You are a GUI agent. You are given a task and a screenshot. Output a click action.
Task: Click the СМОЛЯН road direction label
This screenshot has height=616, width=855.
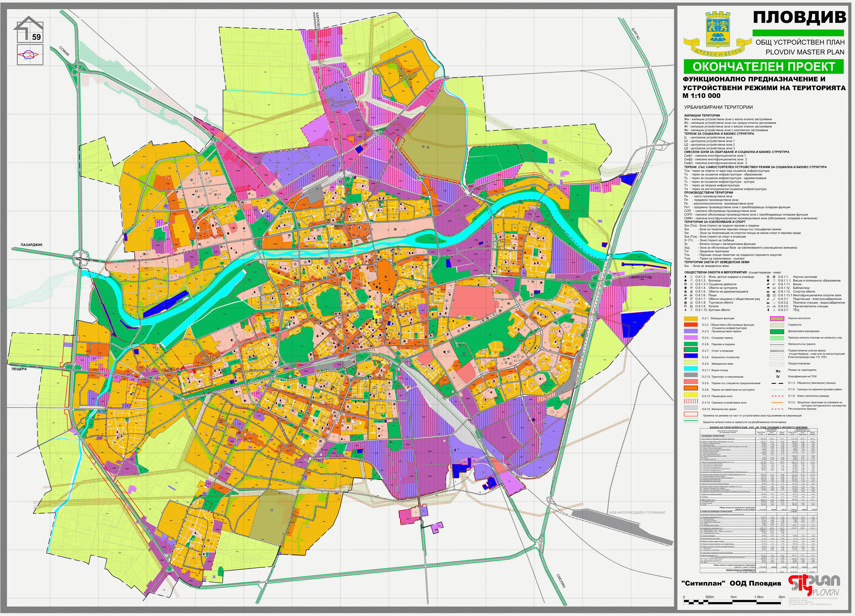pos(561,581)
